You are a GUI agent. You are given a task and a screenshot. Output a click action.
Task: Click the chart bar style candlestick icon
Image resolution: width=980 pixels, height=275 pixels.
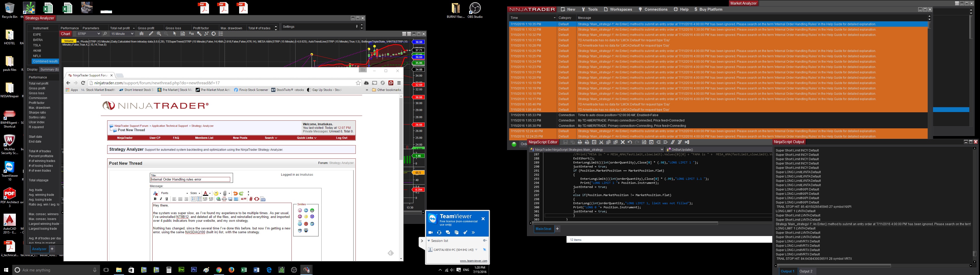click(142, 34)
